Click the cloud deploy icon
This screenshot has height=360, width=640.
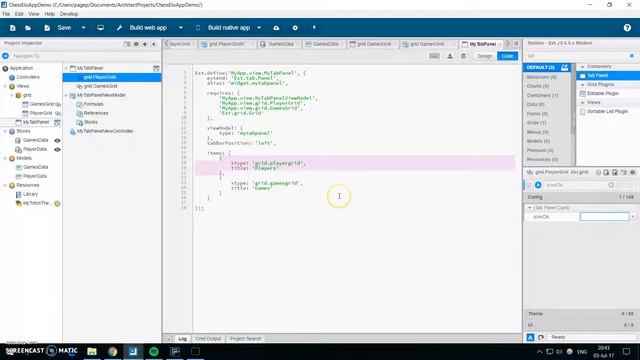tap(276, 28)
